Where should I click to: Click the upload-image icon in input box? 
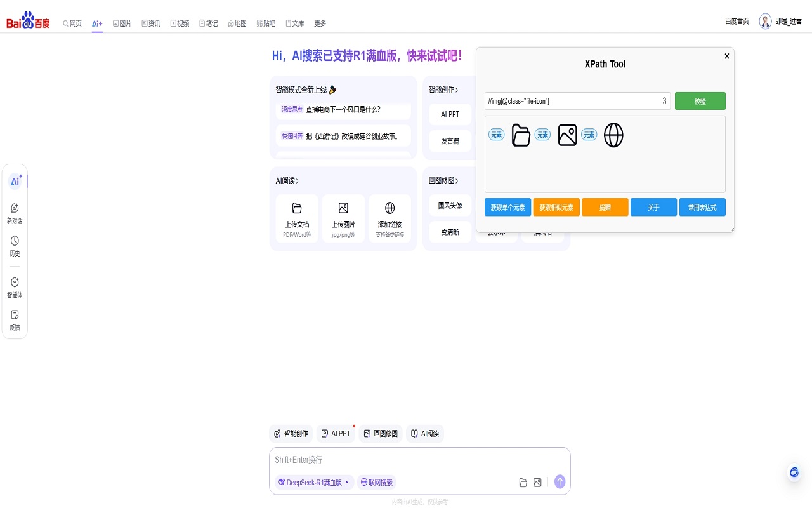pyautogui.click(x=537, y=483)
